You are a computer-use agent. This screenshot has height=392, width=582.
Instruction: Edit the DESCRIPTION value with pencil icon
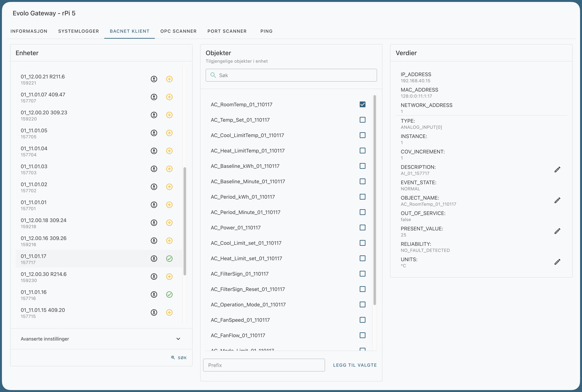[x=557, y=170]
